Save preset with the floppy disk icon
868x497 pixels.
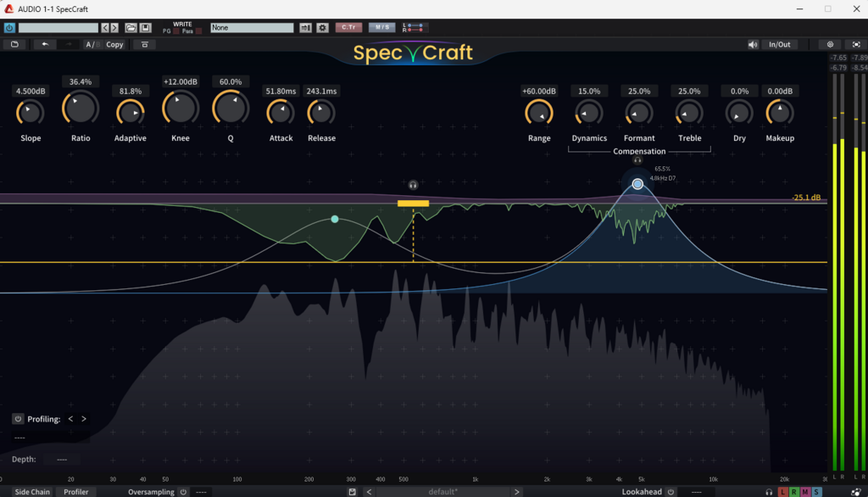coord(145,27)
